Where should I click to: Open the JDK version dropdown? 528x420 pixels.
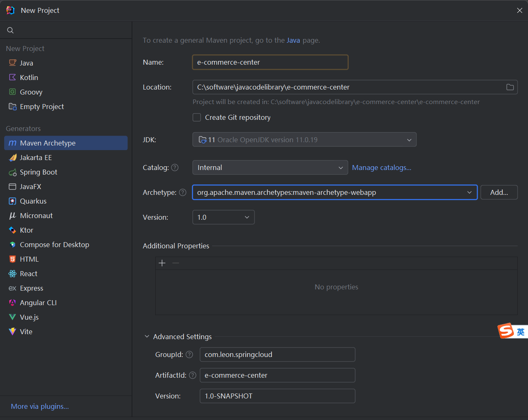pyautogui.click(x=409, y=140)
